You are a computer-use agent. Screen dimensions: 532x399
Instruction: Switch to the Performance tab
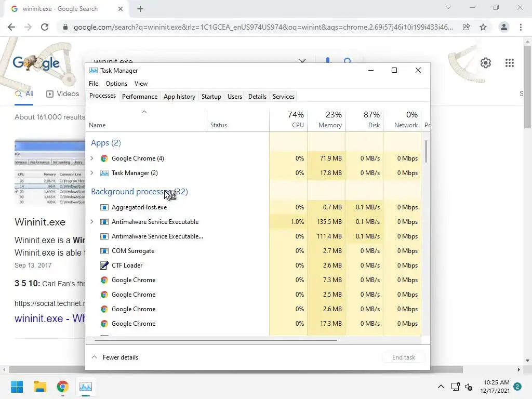pyautogui.click(x=139, y=97)
